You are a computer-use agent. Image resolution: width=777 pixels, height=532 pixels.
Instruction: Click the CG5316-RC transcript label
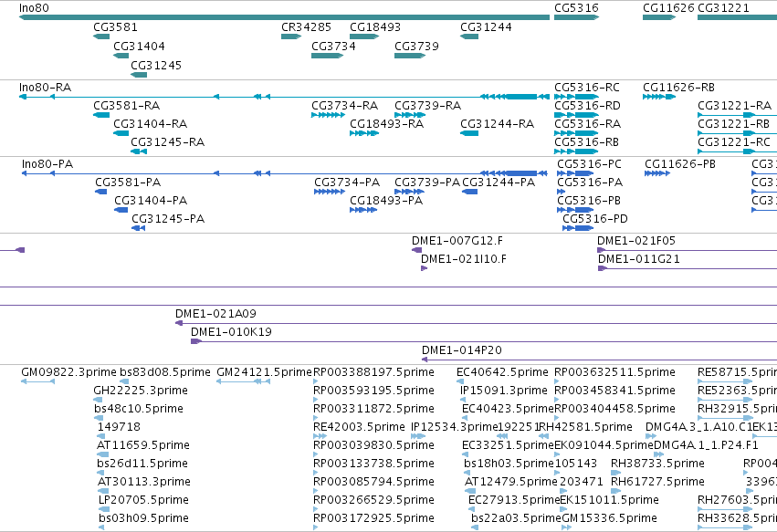click(x=587, y=88)
